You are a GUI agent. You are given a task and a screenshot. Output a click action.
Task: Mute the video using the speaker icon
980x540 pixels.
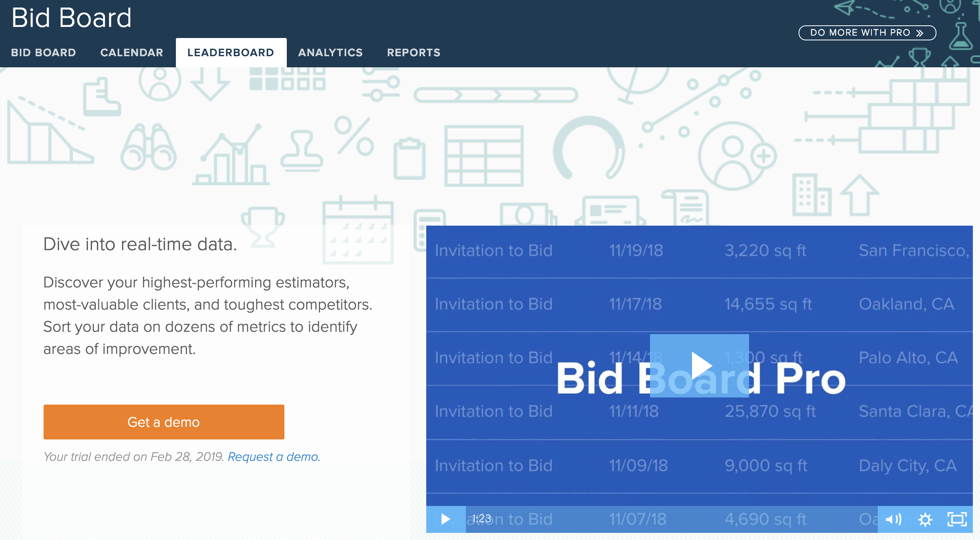[x=893, y=519]
